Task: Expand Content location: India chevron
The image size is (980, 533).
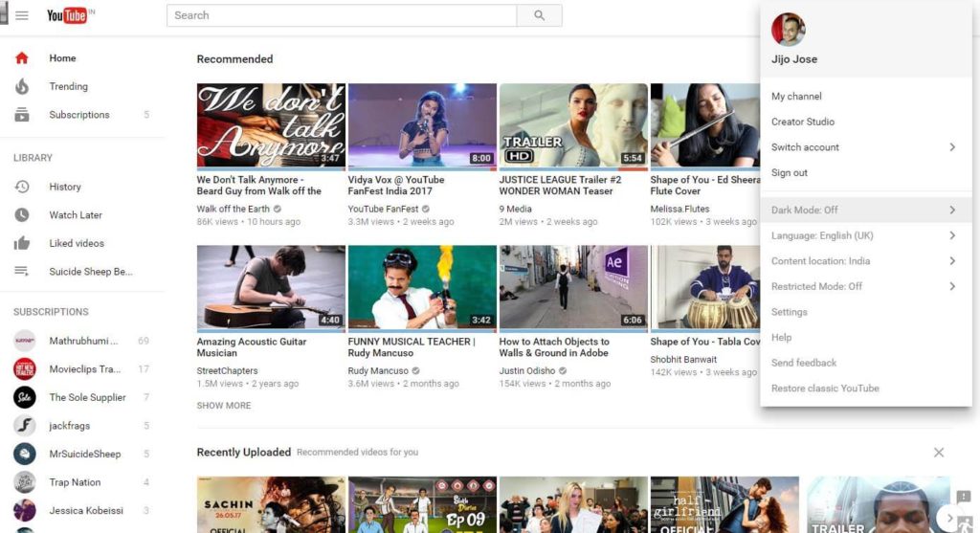Action: [x=952, y=261]
